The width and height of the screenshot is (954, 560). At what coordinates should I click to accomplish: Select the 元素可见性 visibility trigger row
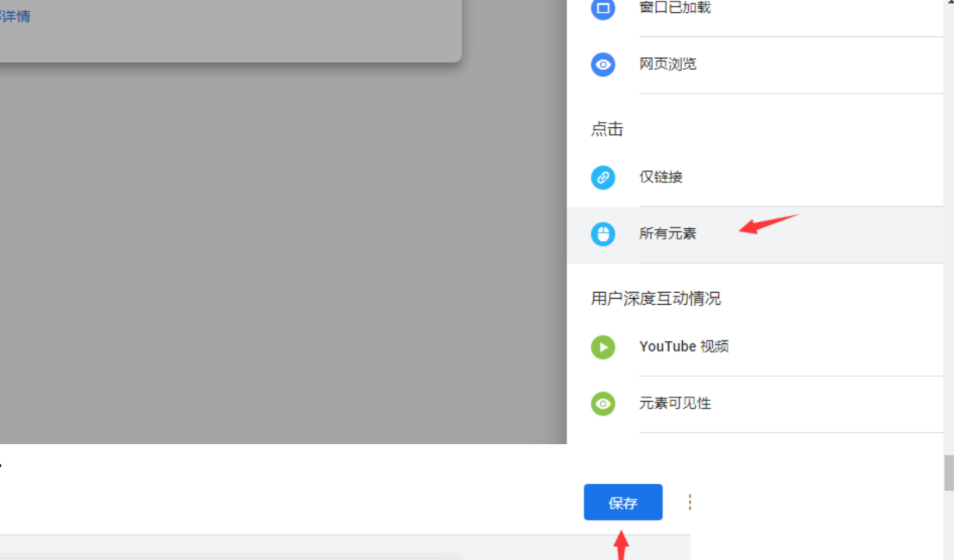[x=675, y=403]
